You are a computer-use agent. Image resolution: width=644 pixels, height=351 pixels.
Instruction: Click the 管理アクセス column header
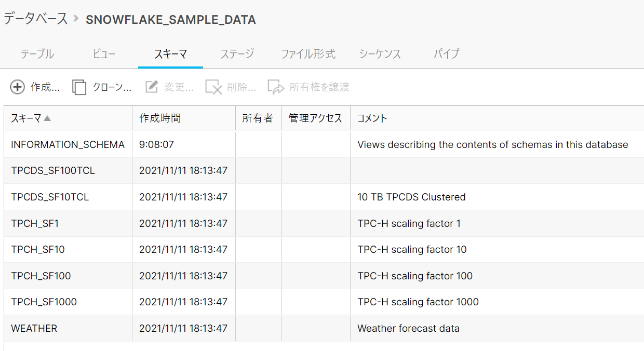click(x=314, y=117)
